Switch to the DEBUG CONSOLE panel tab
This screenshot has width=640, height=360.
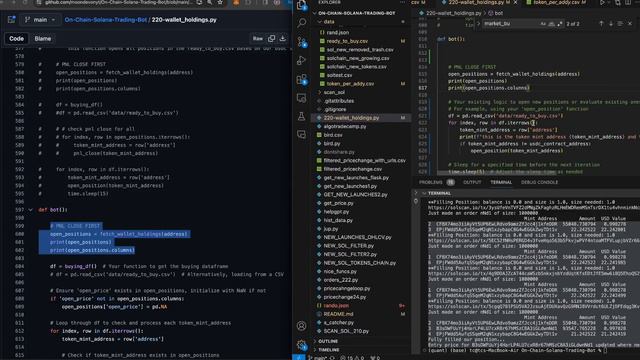point(539,182)
